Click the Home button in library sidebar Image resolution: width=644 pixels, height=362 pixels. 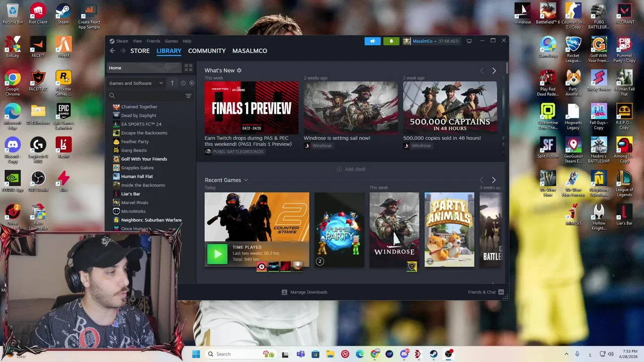[x=144, y=67]
